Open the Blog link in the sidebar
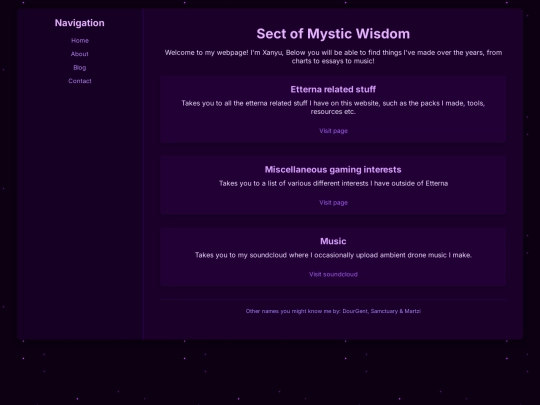 [x=80, y=68]
